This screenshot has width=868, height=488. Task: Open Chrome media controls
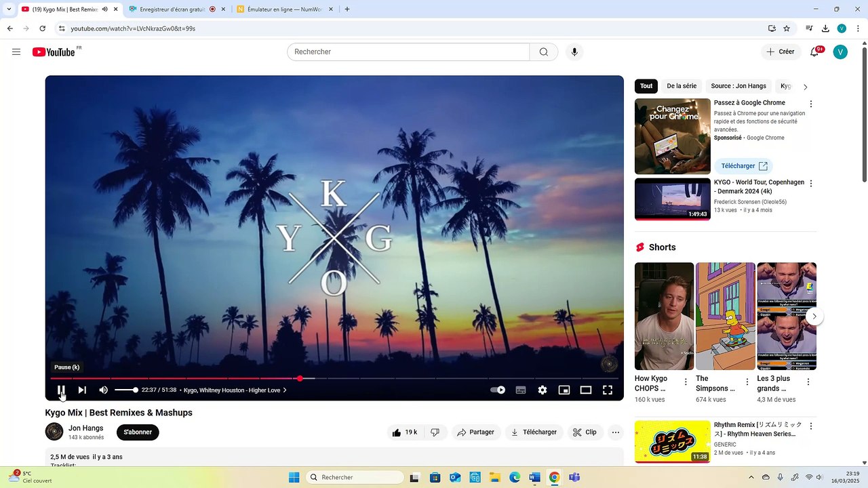[x=809, y=28]
